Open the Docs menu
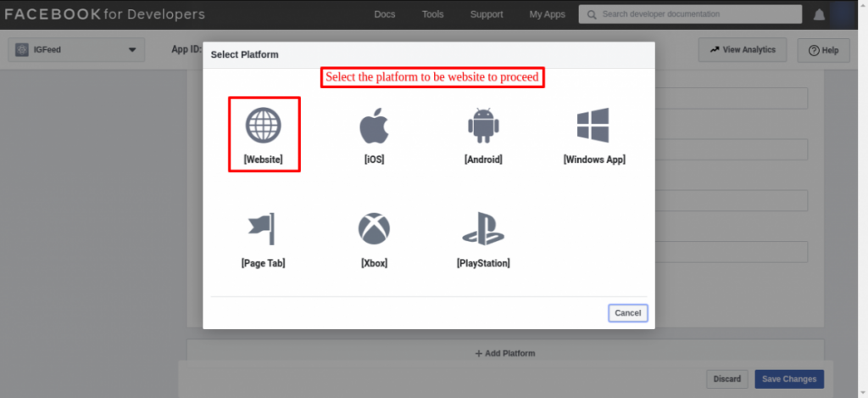 coord(385,14)
